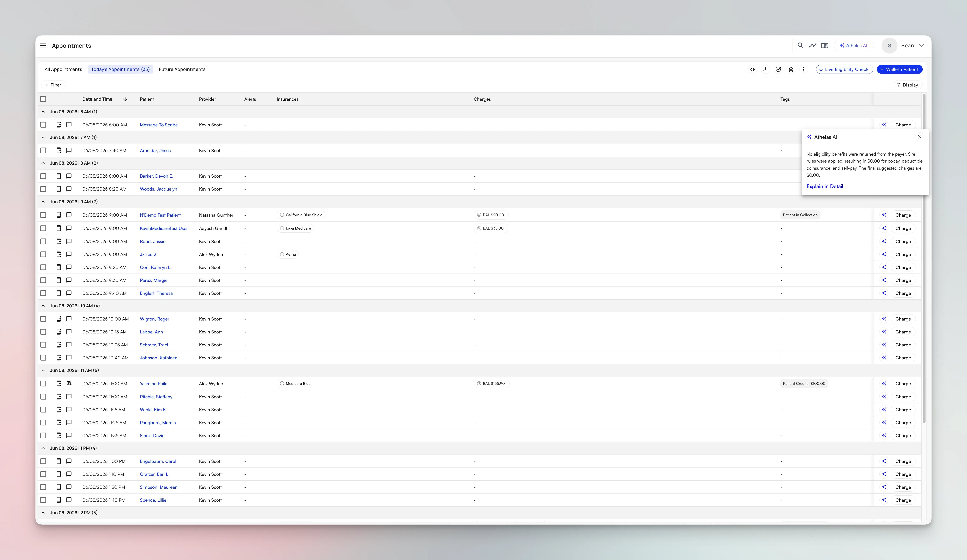Open the Sean user account dropdown
Viewport: 967px width, 560px height.
(903, 46)
